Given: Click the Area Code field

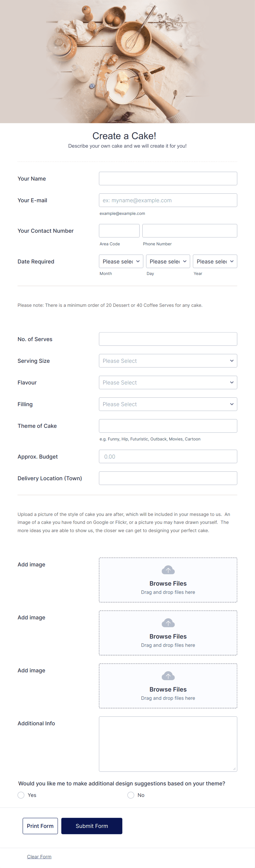Looking at the screenshot, I should (119, 231).
